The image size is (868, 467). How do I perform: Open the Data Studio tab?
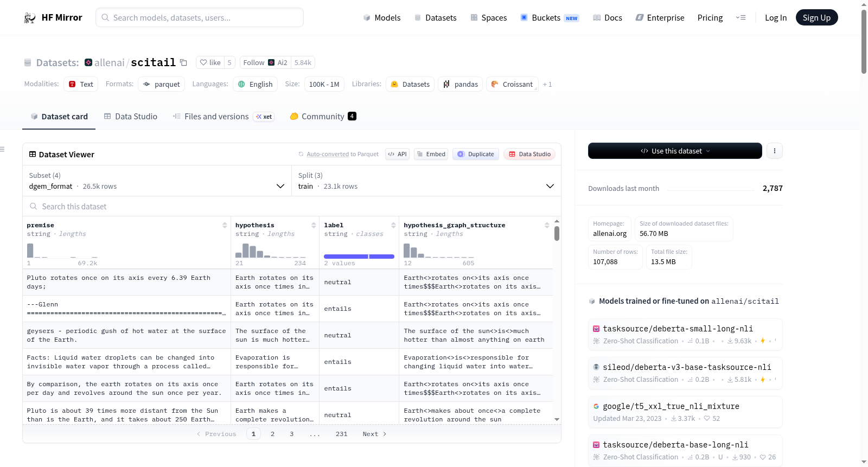[x=131, y=117]
